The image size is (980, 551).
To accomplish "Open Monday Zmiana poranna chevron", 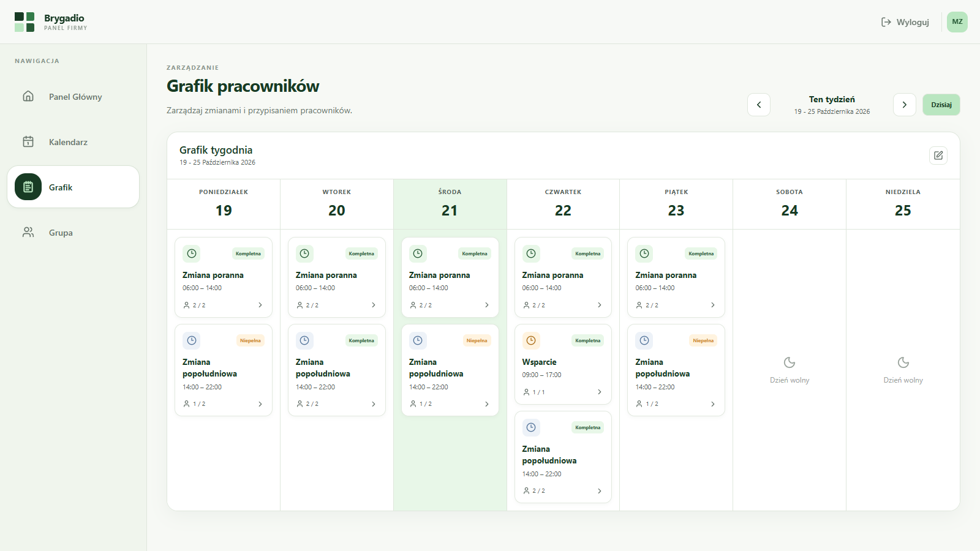I will click(x=260, y=305).
